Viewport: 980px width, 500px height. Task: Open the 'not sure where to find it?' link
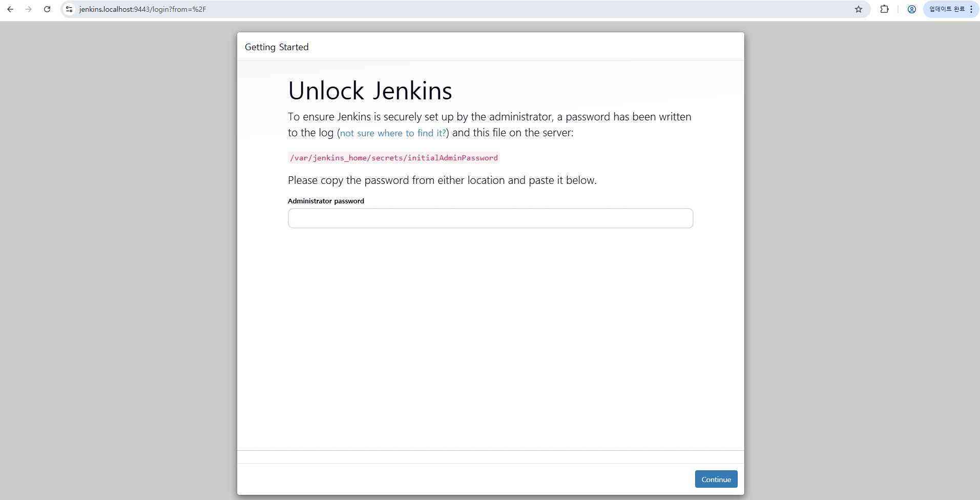coord(393,133)
